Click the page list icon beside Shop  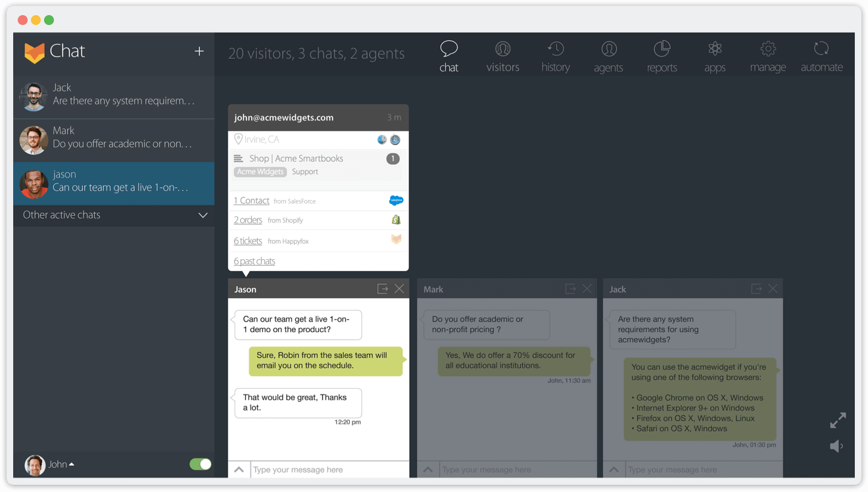238,159
